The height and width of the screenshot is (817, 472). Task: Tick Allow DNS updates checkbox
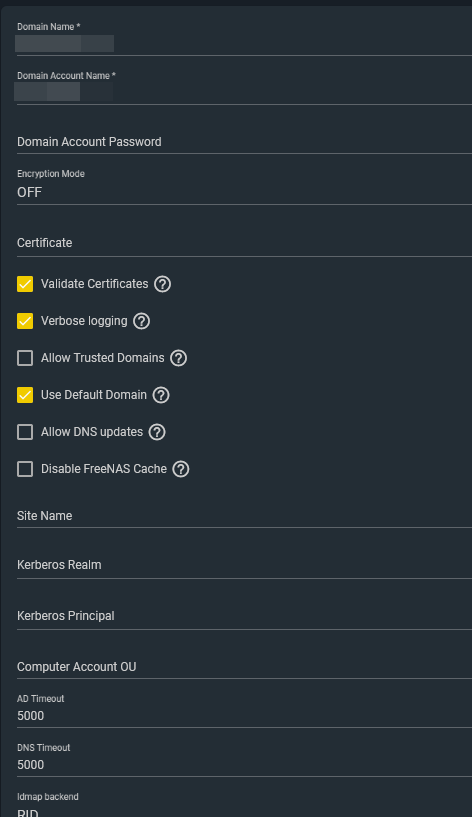(x=25, y=432)
